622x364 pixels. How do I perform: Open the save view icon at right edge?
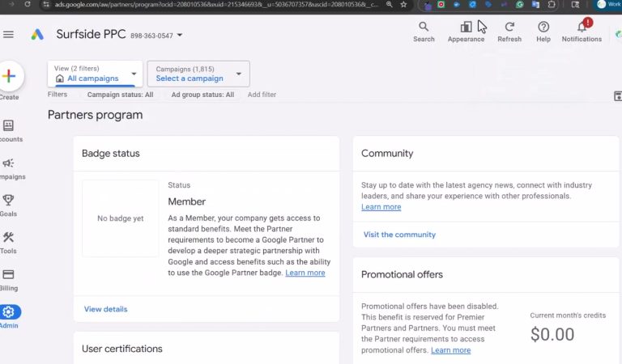click(x=618, y=95)
